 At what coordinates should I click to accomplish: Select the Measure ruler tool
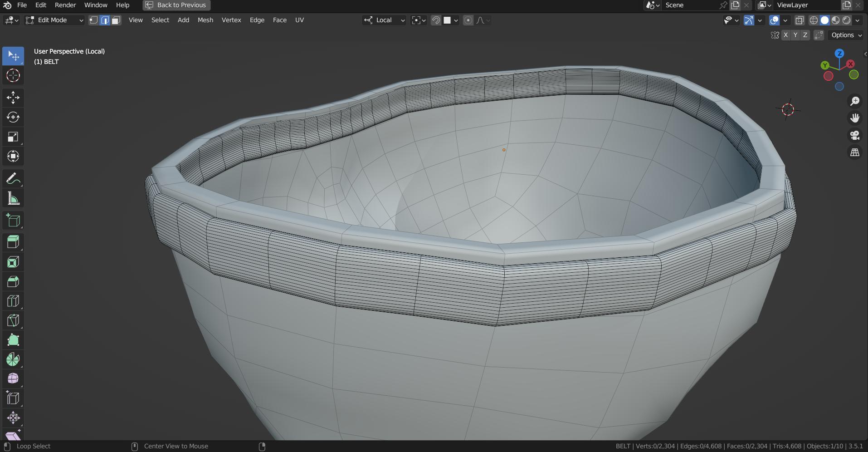pyautogui.click(x=13, y=198)
